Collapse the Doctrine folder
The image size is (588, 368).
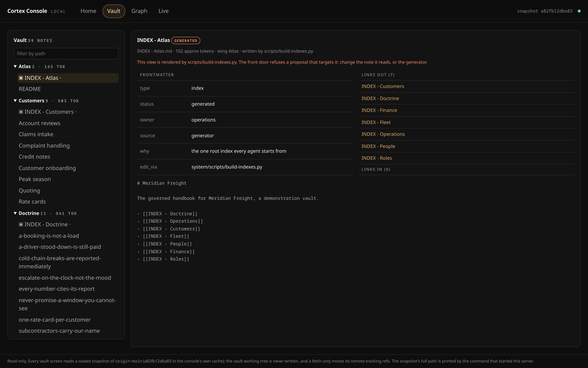coord(15,213)
